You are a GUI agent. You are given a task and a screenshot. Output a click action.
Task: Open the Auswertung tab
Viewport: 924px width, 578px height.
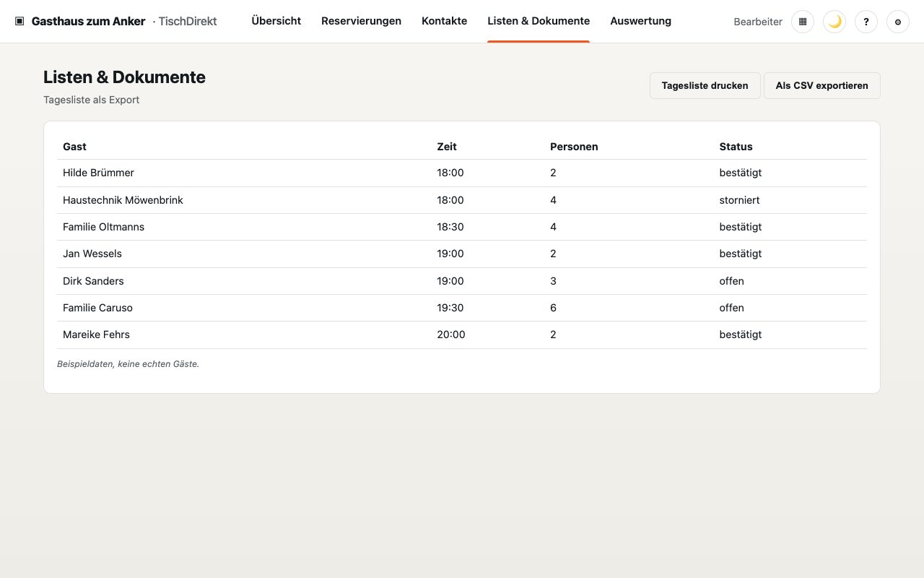[x=640, y=21]
